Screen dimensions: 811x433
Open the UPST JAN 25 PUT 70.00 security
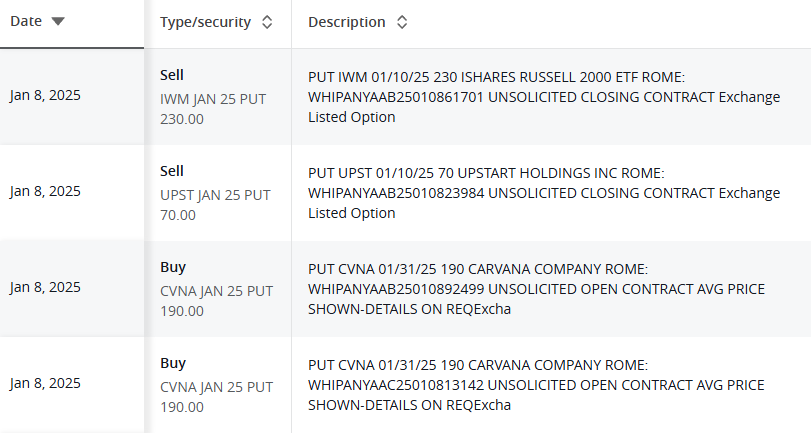215,205
